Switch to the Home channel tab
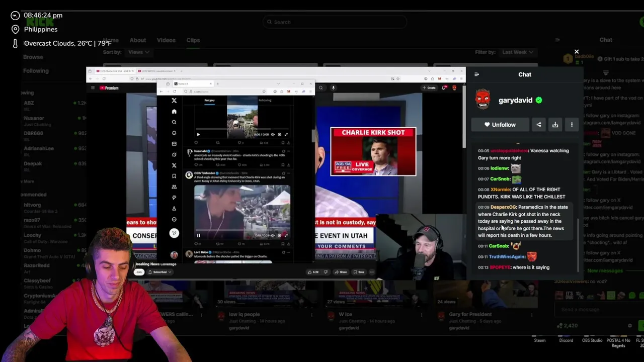The image size is (644, 362). point(111,40)
